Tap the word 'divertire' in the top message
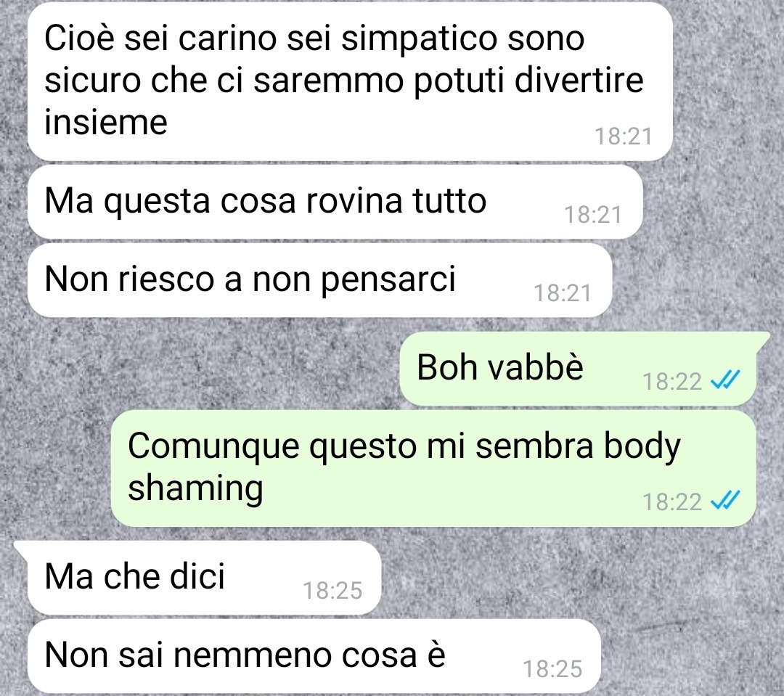Viewport: 784px width, 696px height. (579, 80)
